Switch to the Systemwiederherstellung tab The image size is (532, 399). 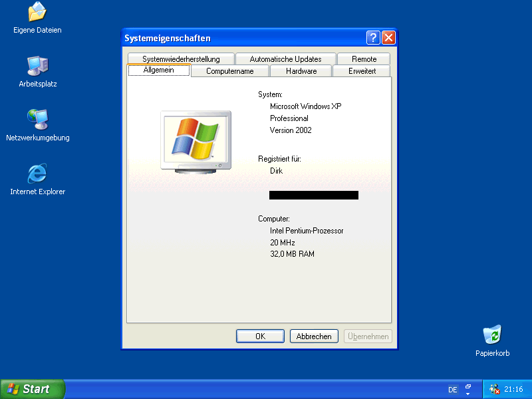click(181, 59)
